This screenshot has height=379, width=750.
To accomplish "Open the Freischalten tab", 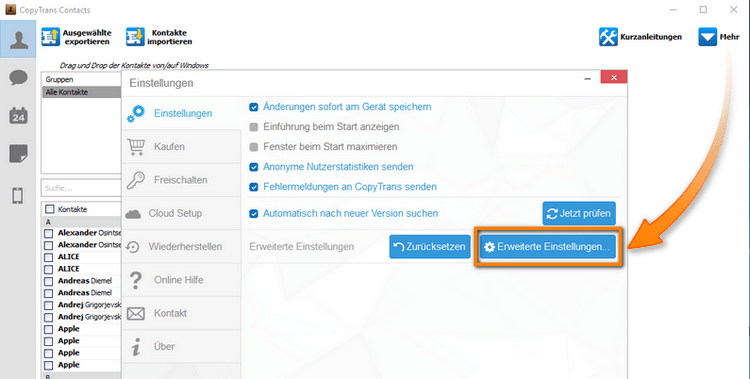I will [181, 180].
